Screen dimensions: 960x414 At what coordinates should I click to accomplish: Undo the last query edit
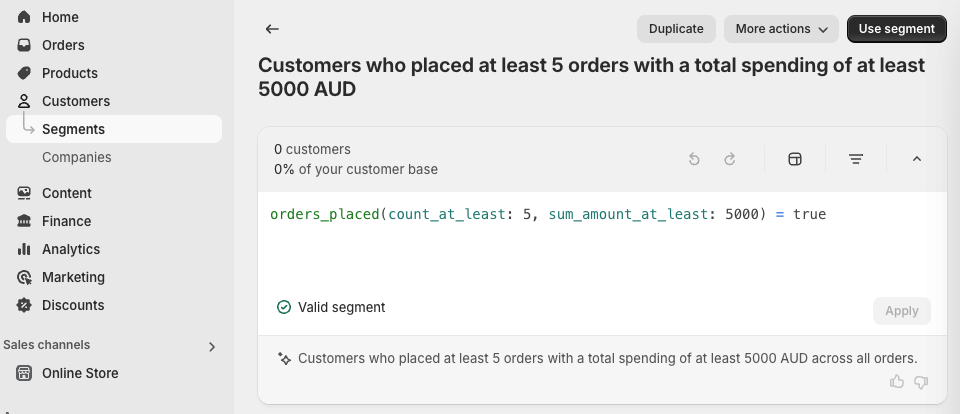(694, 159)
